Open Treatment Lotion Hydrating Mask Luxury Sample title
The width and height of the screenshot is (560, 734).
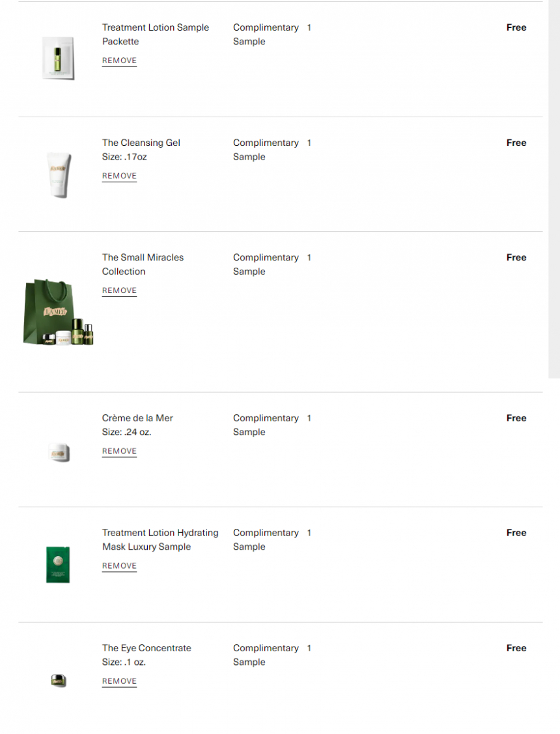160,540
